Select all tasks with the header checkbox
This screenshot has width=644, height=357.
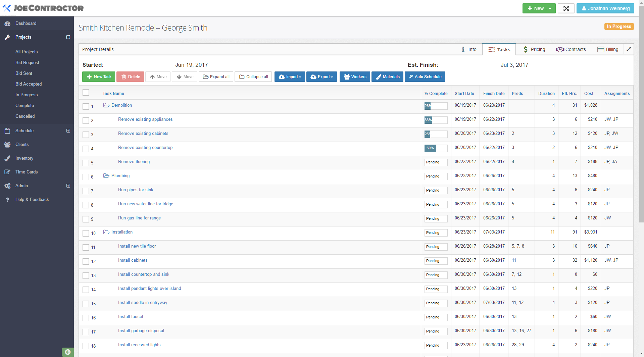coord(86,92)
